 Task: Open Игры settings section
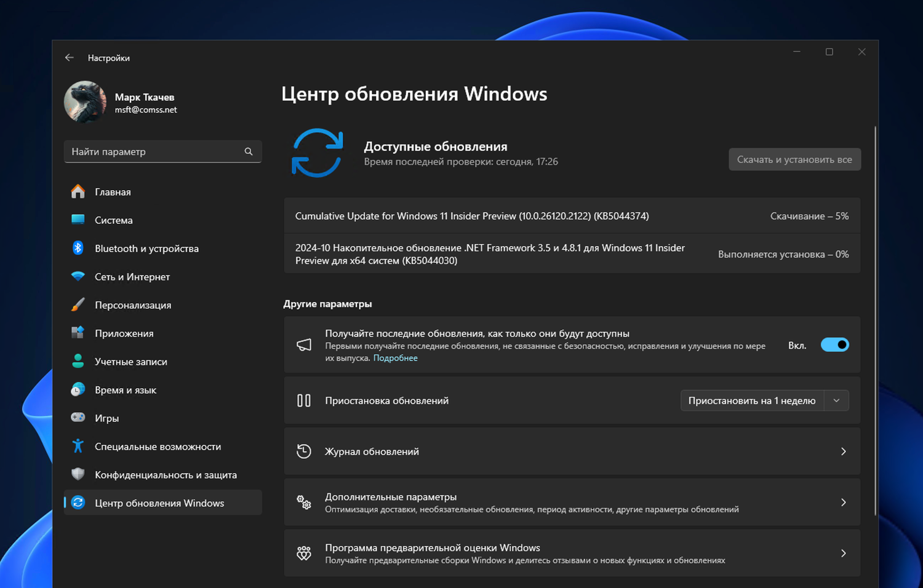pyautogui.click(x=162, y=418)
